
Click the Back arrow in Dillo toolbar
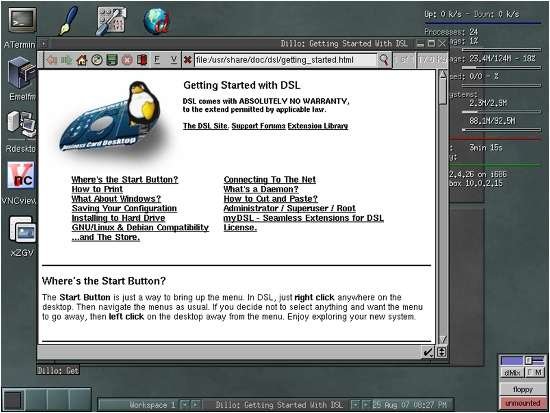tap(52, 60)
